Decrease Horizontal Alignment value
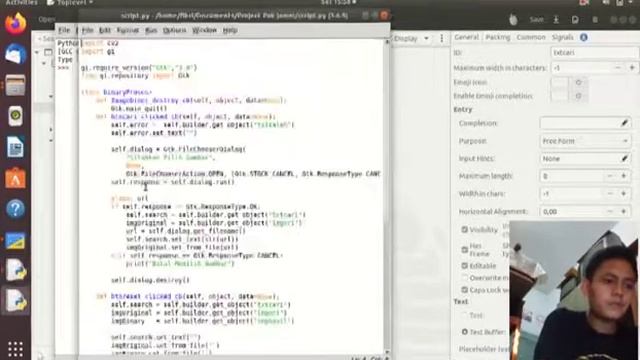 pyautogui.click(x=610, y=211)
